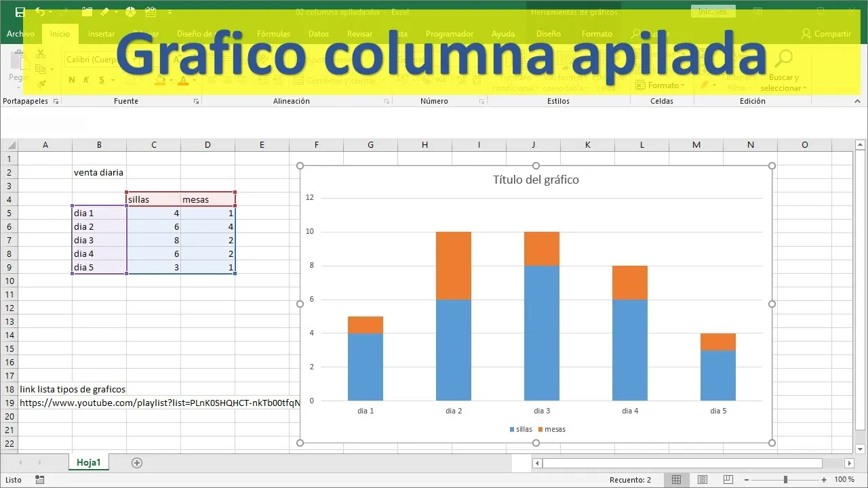Viewport: 868px width, 488px height.
Task: Open the Portapapeles dialog launcher
Action: point(56,102)
